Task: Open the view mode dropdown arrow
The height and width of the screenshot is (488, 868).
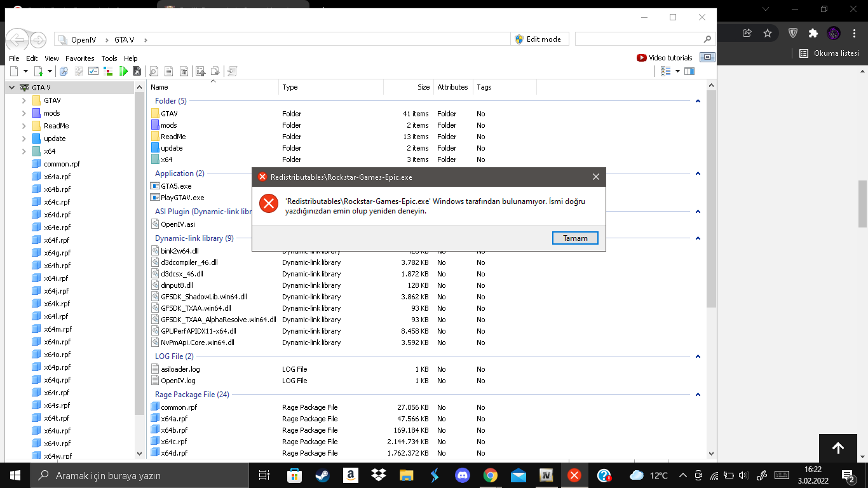Action: [x=677, y=71]
